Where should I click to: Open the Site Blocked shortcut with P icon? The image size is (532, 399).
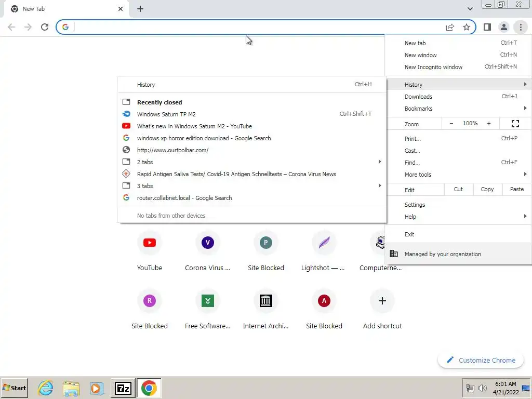(x=266, y=250)
